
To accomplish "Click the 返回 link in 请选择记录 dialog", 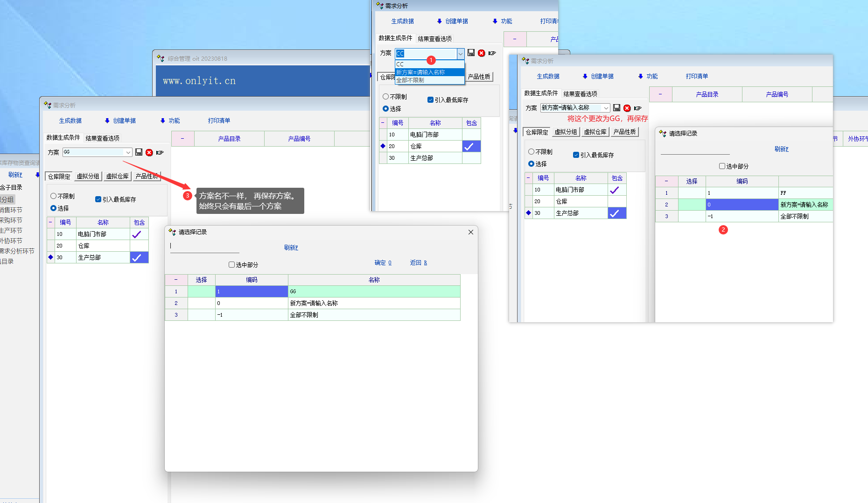I will click(x=418, y=263).
